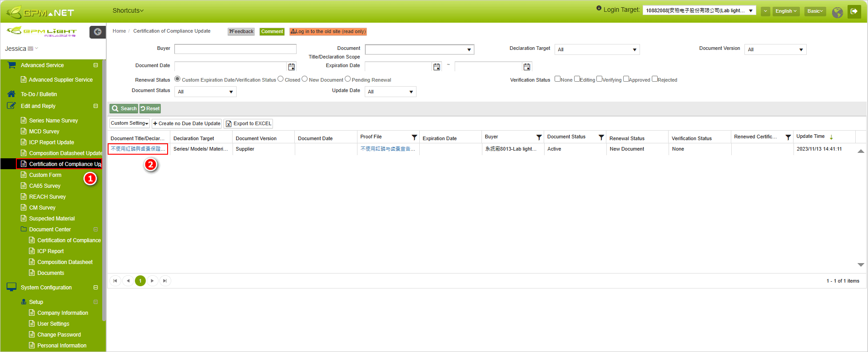The width and height of the screenshot is (868, 352).
Task: Go to the next page of results
Action: 152,281
